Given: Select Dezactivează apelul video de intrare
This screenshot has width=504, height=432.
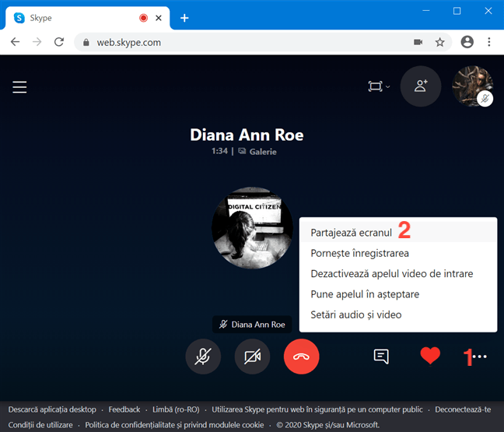Looking at the screenshot, I should (398, 274).
